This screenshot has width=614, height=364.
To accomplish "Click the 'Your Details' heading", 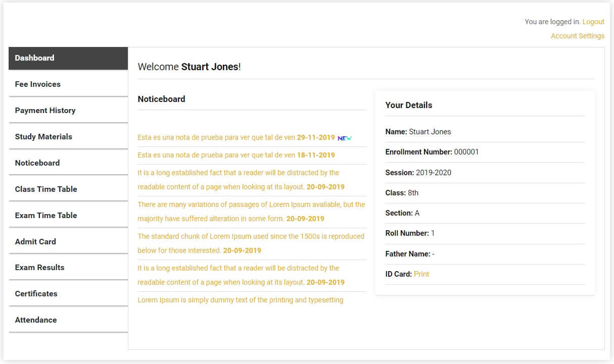I will click(x=409, y=105).
